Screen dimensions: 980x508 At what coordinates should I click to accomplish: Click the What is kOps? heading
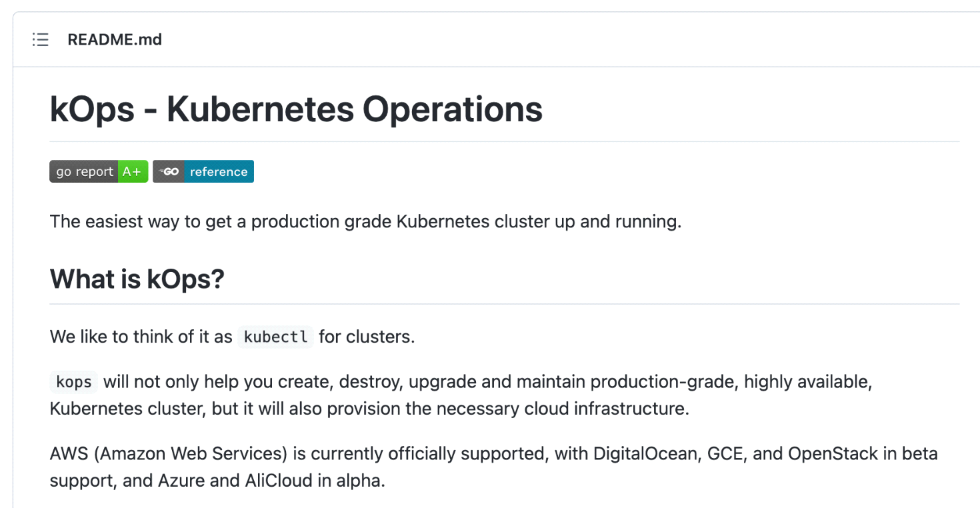(137, 279)
